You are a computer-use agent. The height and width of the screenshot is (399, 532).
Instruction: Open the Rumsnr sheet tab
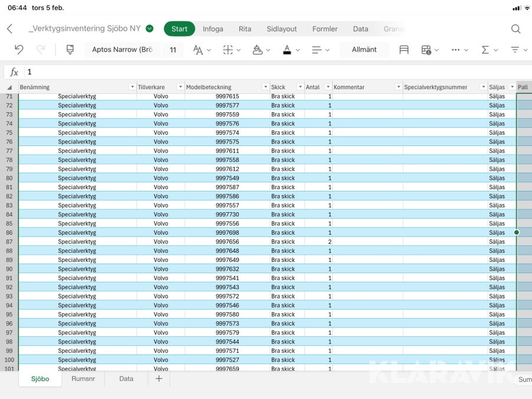point(82,379)
